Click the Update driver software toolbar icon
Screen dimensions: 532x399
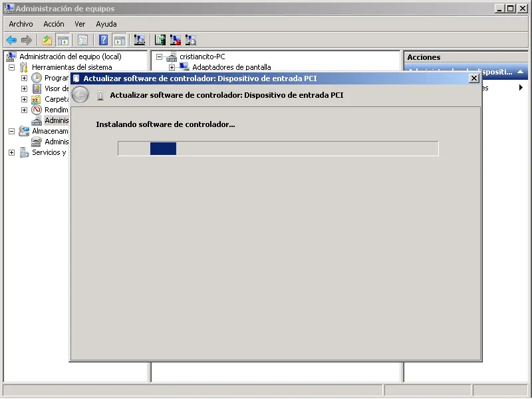tap(160, 40)
